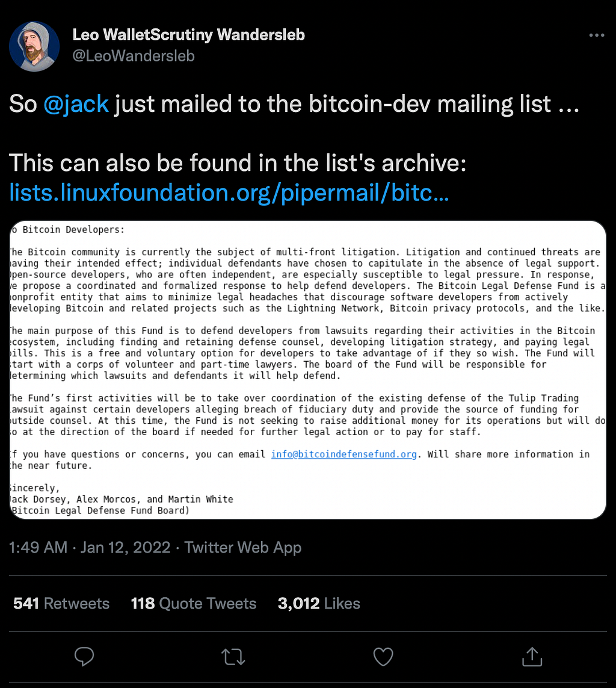Open the Share tweet icon
The width and height of the screenshot is (616, 688).
[532, 657]
